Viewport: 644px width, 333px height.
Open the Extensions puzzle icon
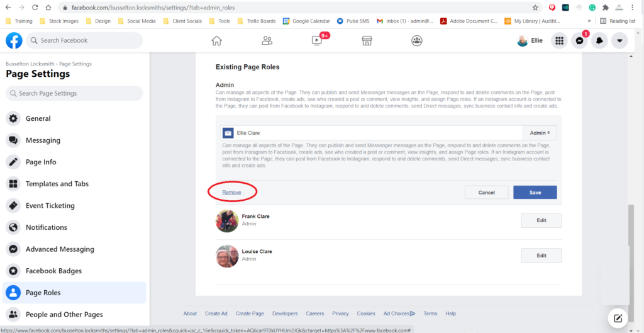click(606, 8)
